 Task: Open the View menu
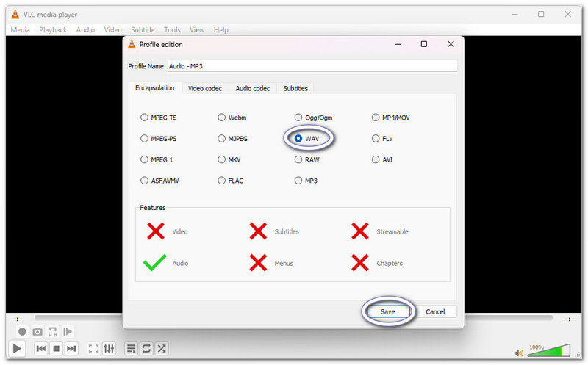197,29
